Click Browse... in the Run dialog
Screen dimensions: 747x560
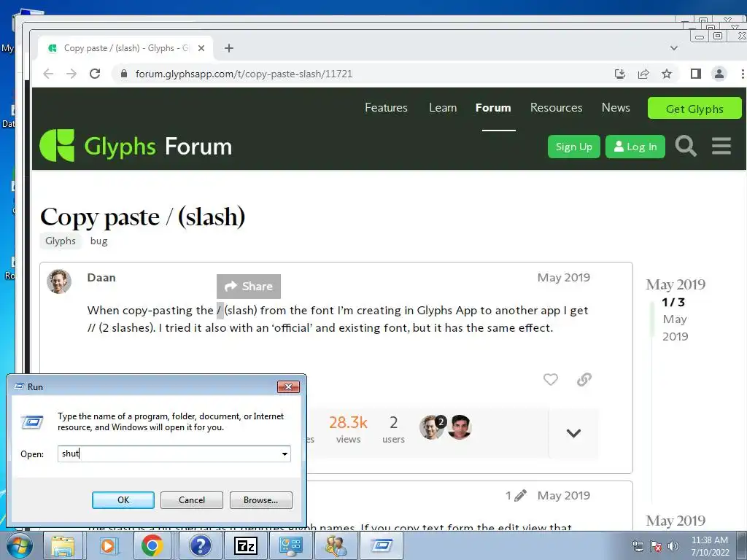pyautogui.click(x=260, y=500)
